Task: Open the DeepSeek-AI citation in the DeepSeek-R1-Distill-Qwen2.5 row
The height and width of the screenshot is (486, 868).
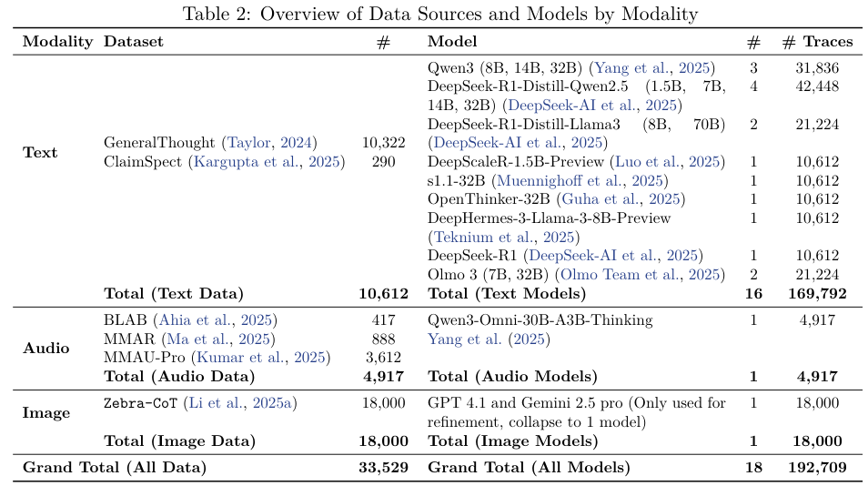Action: point(592,106)
